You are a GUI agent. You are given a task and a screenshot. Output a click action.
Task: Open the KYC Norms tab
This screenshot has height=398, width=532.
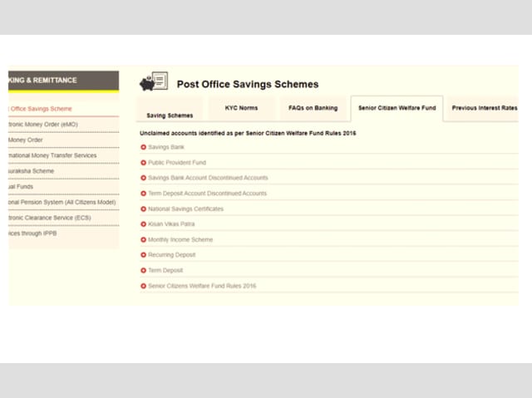click(241, 108)
